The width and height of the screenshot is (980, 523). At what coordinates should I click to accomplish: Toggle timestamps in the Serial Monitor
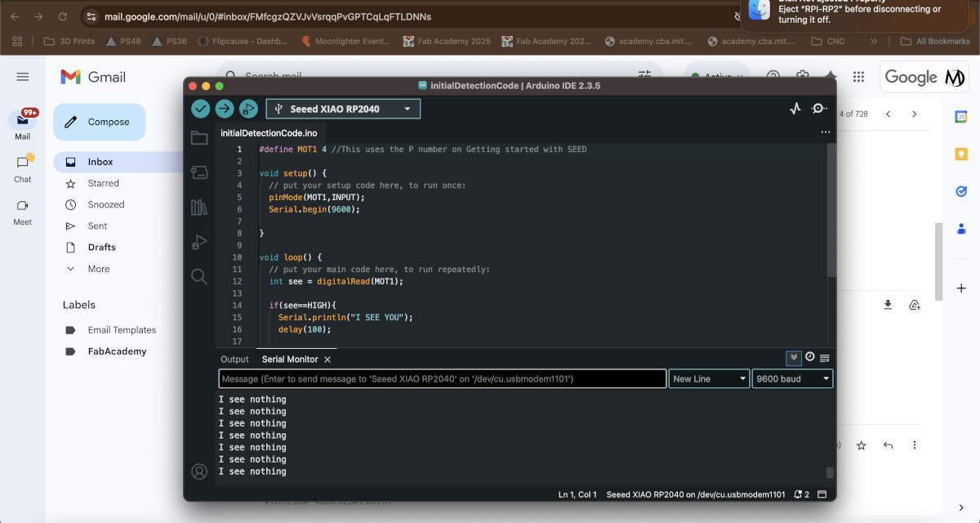(x=810, y=357)
